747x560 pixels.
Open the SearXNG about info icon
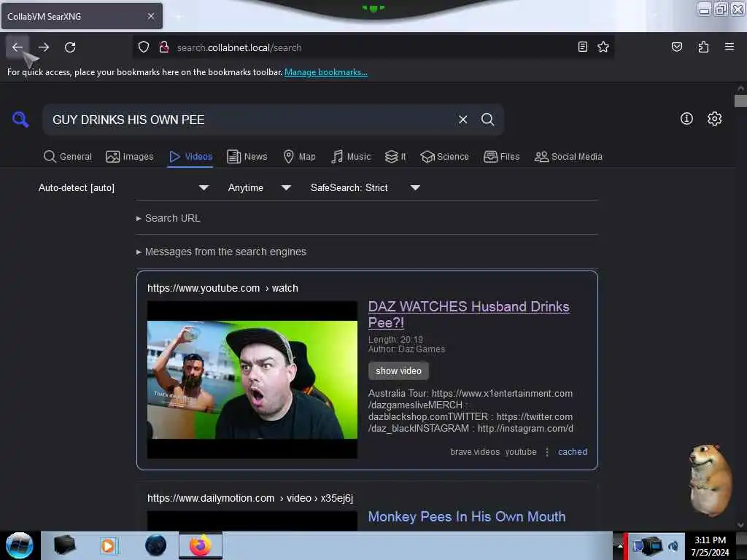[x=686, y=119]
